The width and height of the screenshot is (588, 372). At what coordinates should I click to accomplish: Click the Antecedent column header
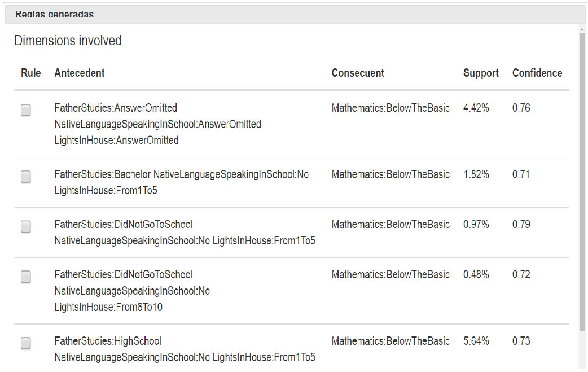[x=80, y=73]
